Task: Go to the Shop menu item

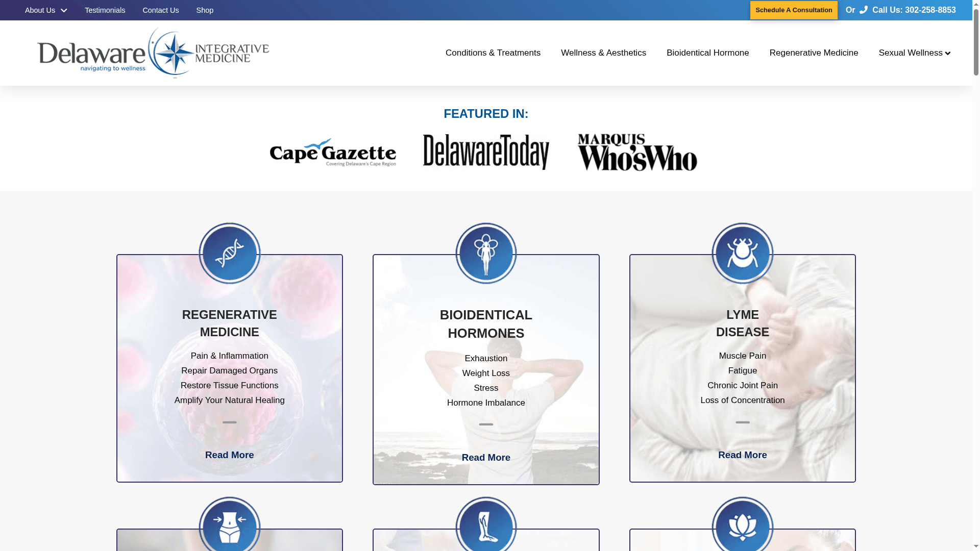Action: pyautogui.click(x=205, y=10)
